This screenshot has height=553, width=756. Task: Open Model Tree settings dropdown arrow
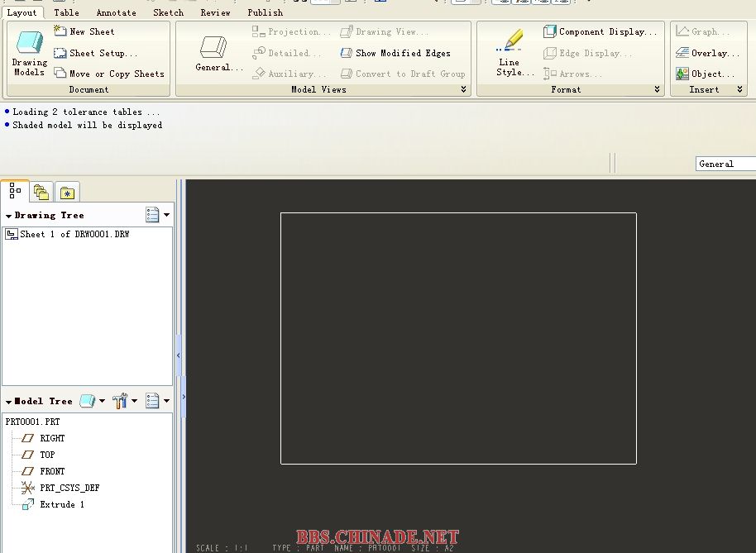(x=167, y=401)
